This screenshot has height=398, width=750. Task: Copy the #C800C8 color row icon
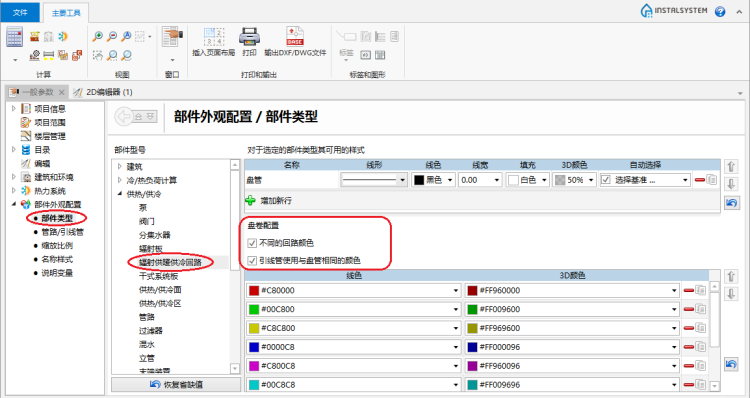click(700, 365)
